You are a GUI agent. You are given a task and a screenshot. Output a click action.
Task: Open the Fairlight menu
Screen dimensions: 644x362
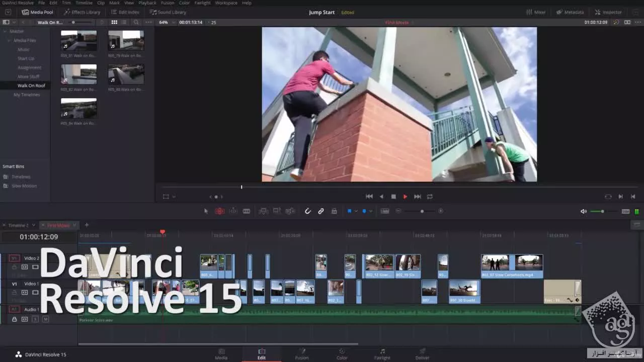coord(203,3)
